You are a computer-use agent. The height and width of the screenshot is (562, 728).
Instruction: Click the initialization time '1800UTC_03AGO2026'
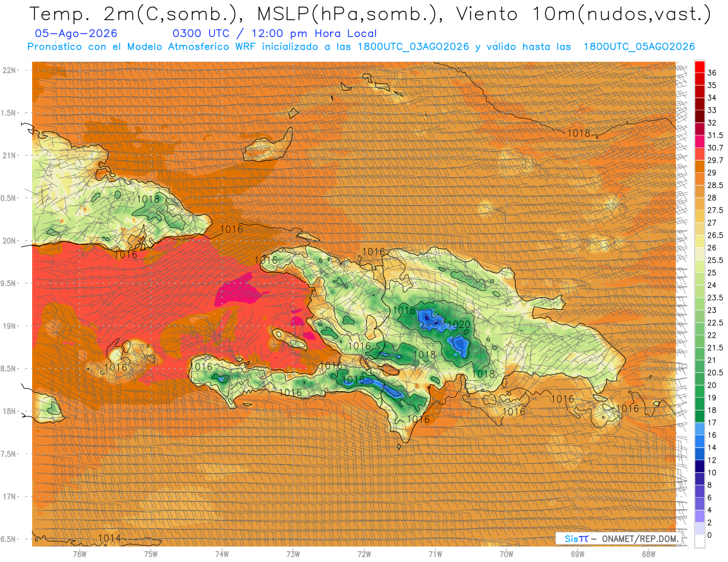[413, 47]
